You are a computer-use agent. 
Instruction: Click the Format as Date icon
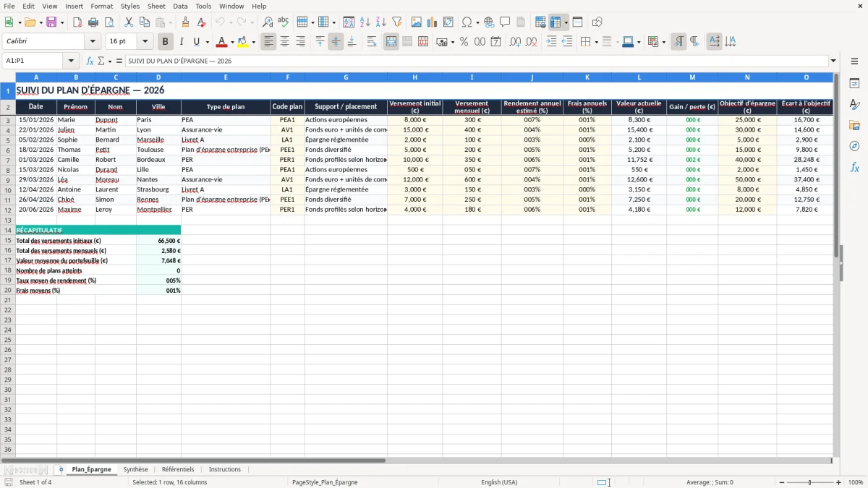pos(495,42)
